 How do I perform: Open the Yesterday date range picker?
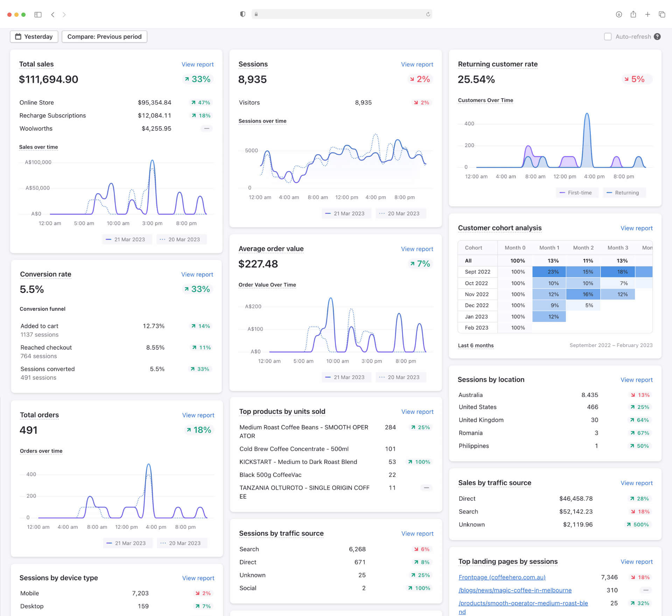click(34, 36)
